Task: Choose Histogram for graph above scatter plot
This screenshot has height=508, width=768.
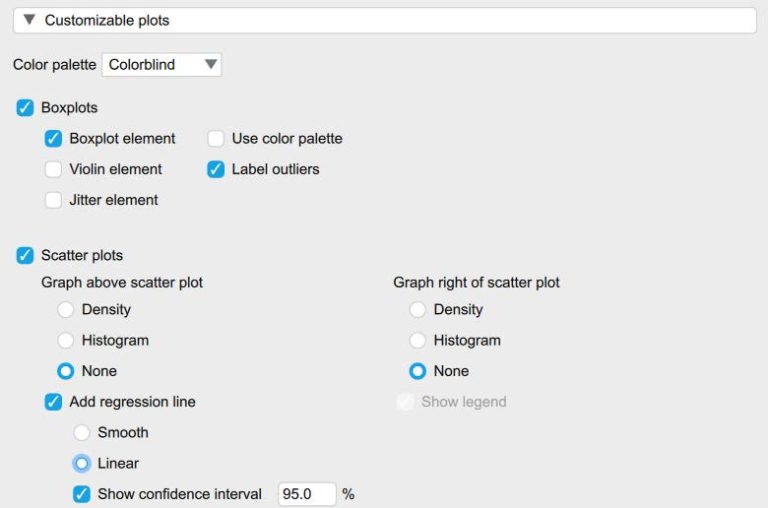Action: click(x=66, y=341)
